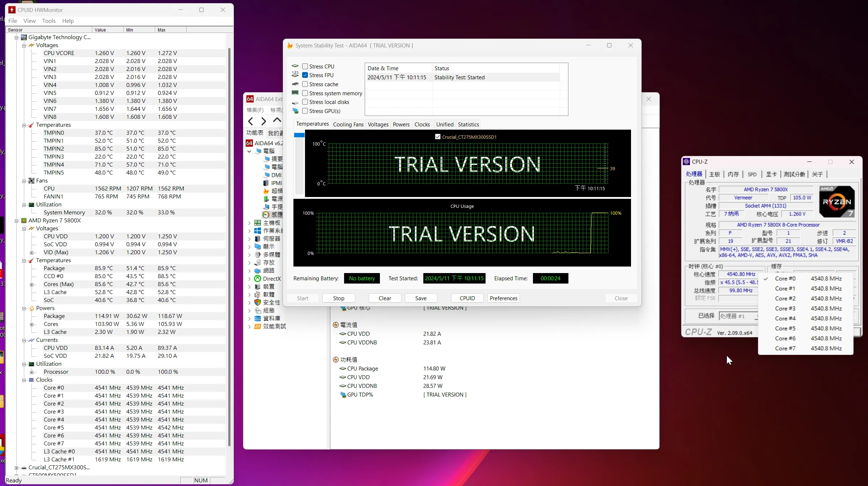Click the 主機板 motherboard icon in AIDA64 tree
868x486 pixels.
(x=258, y=223)
